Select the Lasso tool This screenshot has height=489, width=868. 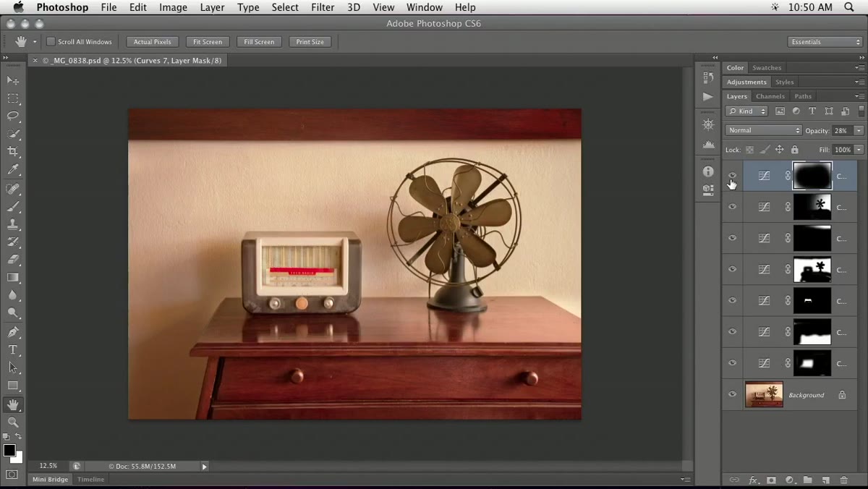(13, 116)
